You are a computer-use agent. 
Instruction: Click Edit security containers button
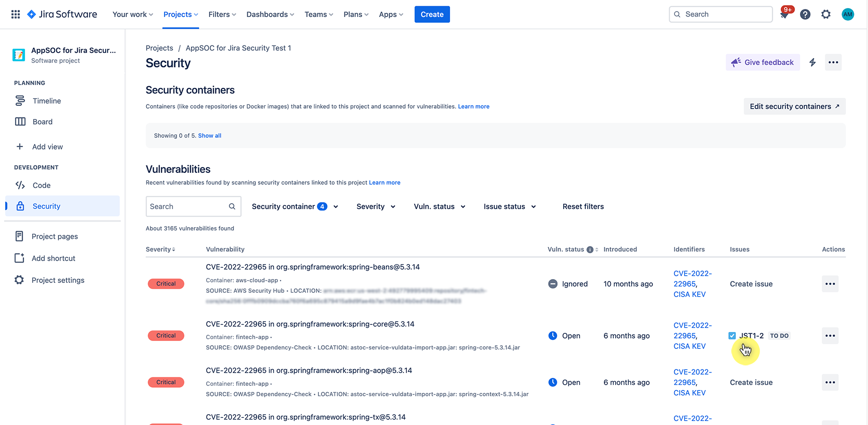pos(795,106)
